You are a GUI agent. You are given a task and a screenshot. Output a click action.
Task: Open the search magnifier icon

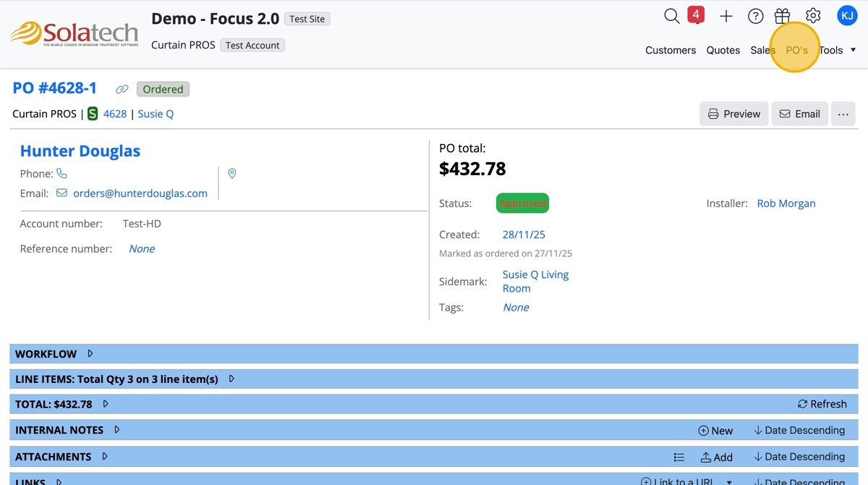click(x=672, y=16)
